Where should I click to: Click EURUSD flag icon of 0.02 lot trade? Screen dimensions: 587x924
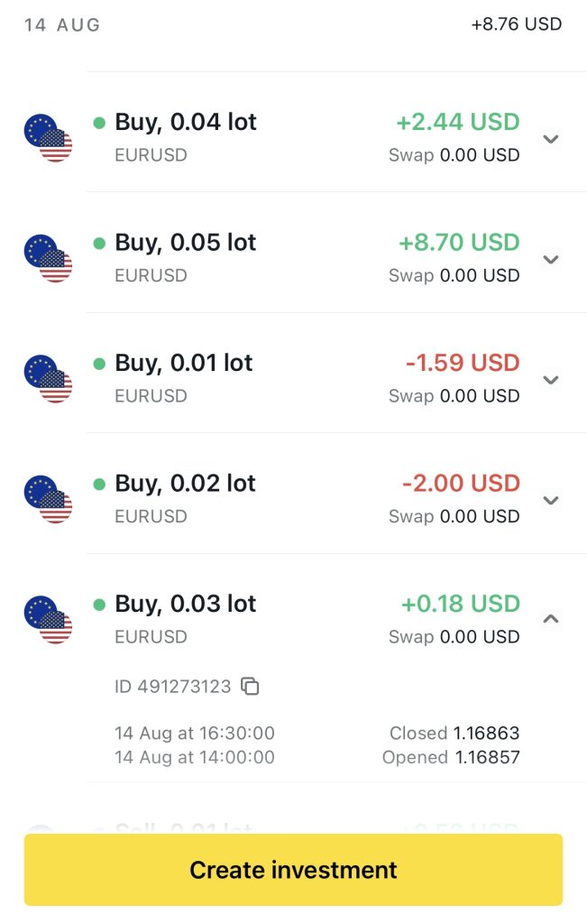pos(48,500)
